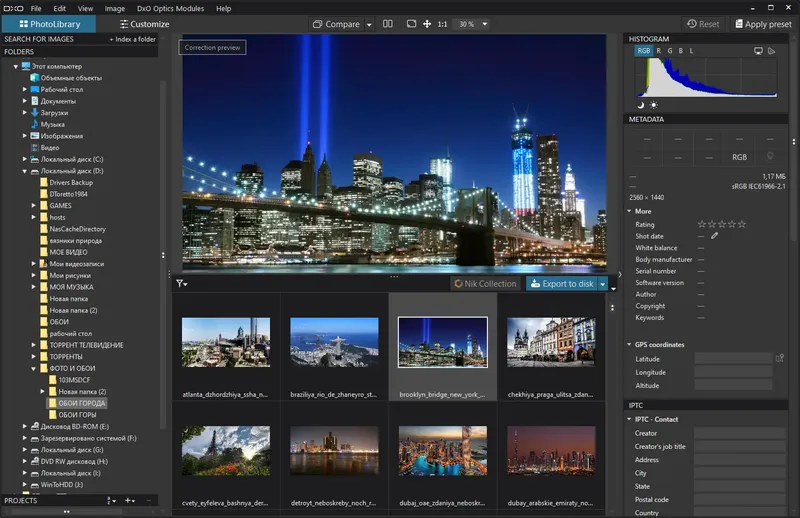800x518 pixels.
Task: Click the Shot date pencil edit icon
Action: tap(714, 236)
